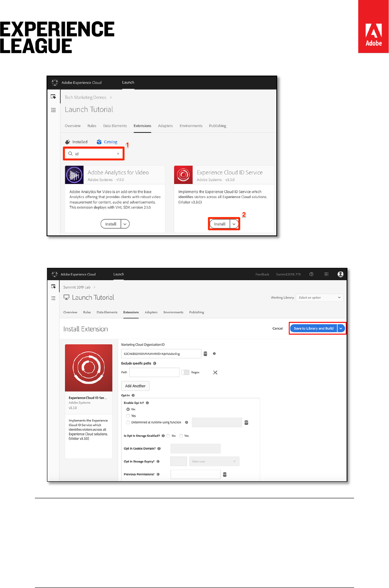Click properties icon in upper screenshot sidebar
389x588 pixels.
(x=53, y=97)
